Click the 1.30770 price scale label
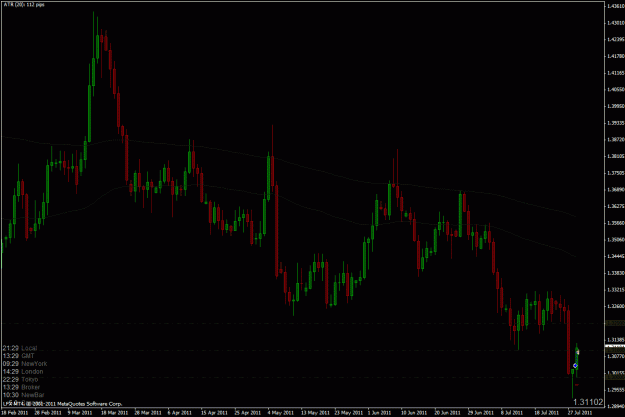Screen dimensions: 625x417 tap(615, 356)
